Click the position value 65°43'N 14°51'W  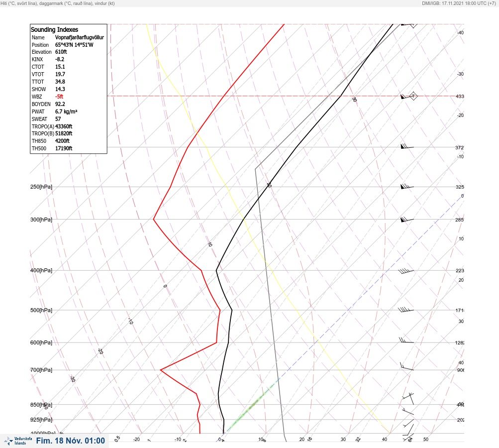74,45
